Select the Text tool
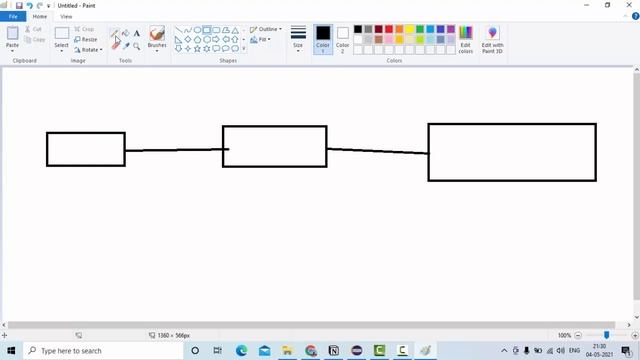 pyautogui.click(x=137, y=33)
